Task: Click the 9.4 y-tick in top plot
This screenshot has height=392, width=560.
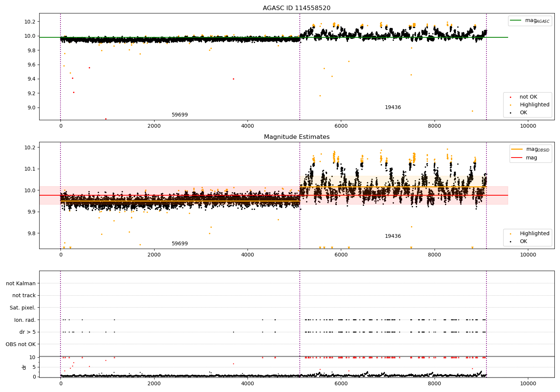Action: tap(32, 79)
